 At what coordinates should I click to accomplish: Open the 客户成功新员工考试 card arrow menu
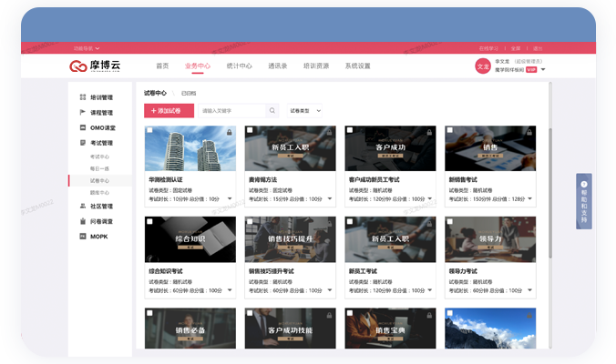tap(430, 198)
